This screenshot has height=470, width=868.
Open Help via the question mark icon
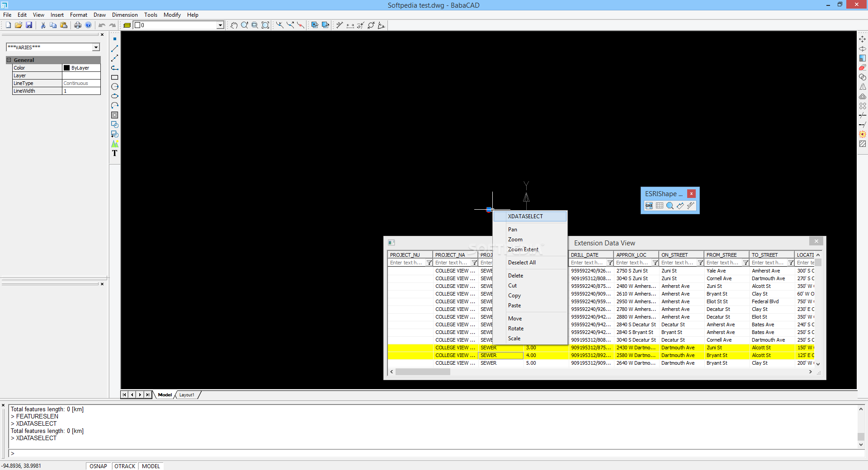pos(88,25)
